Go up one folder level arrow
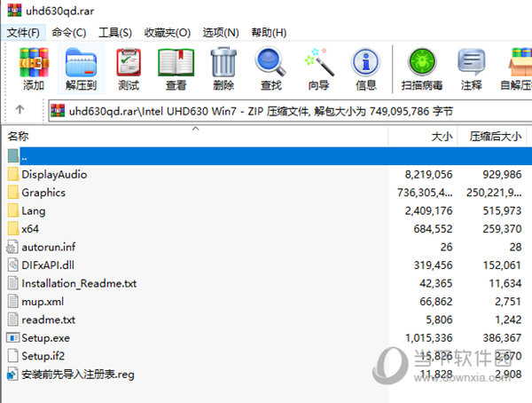The height and width of the screenshot is (403, 532). [x=20, y=109]
